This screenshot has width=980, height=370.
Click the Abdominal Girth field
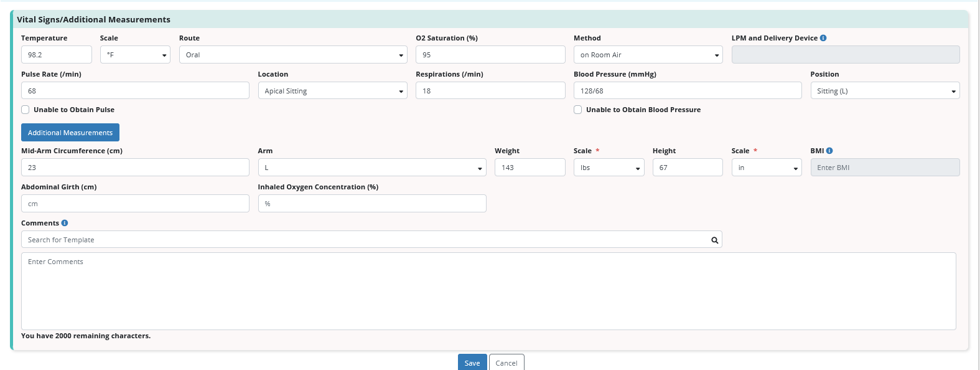(135, 204)
